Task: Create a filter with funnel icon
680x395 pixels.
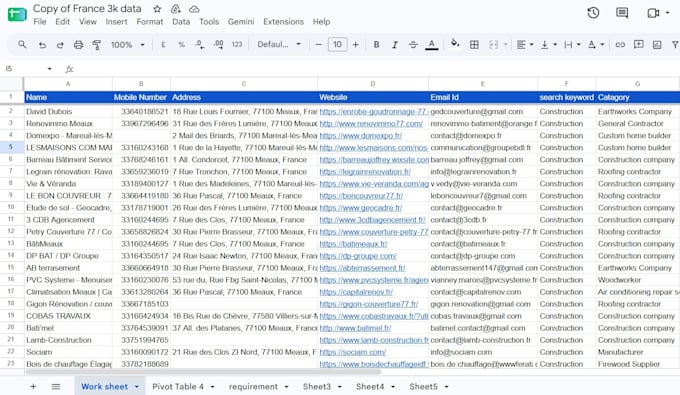Action: coord(675,45)
